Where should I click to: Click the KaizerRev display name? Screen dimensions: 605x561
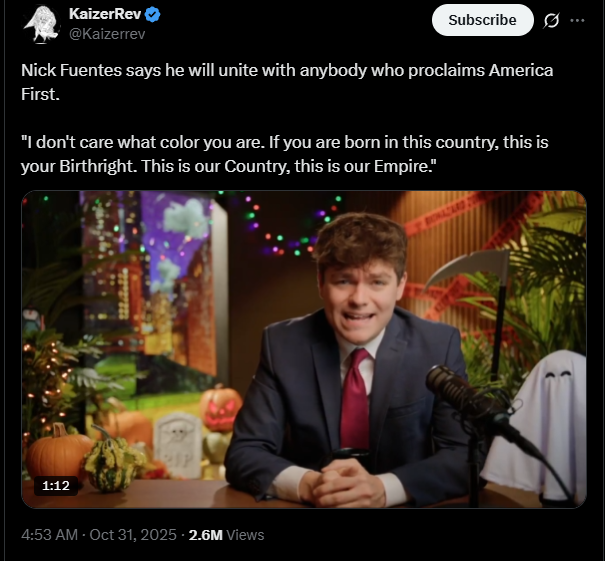click(105, 14)
